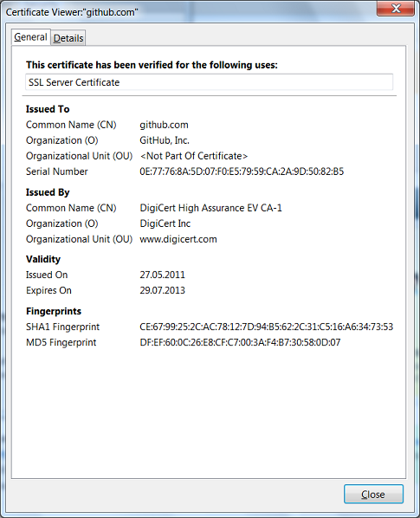The height and width of the screenshot is (518, 420).
Task: Click the GitHub, Inc. organization value
Action: point(165,140)
